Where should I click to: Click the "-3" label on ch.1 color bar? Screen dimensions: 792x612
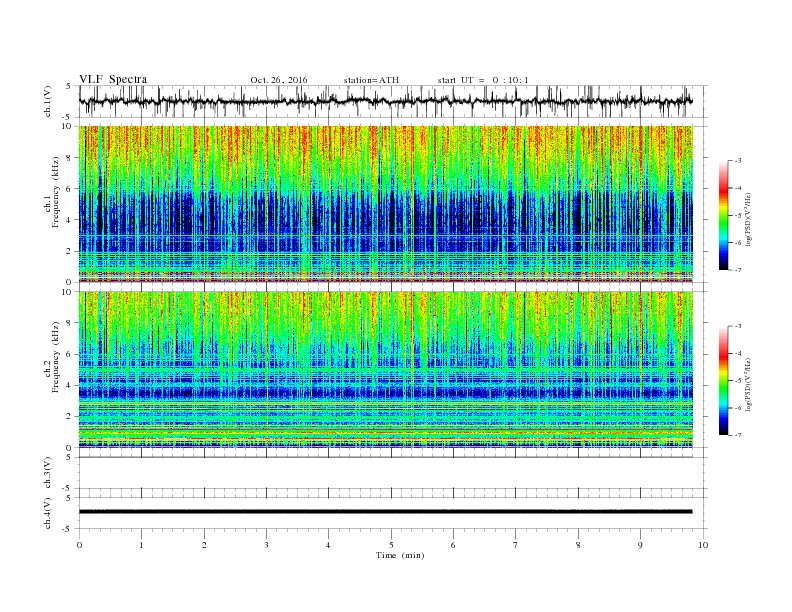pyautogui.click(x=738, y=161)
